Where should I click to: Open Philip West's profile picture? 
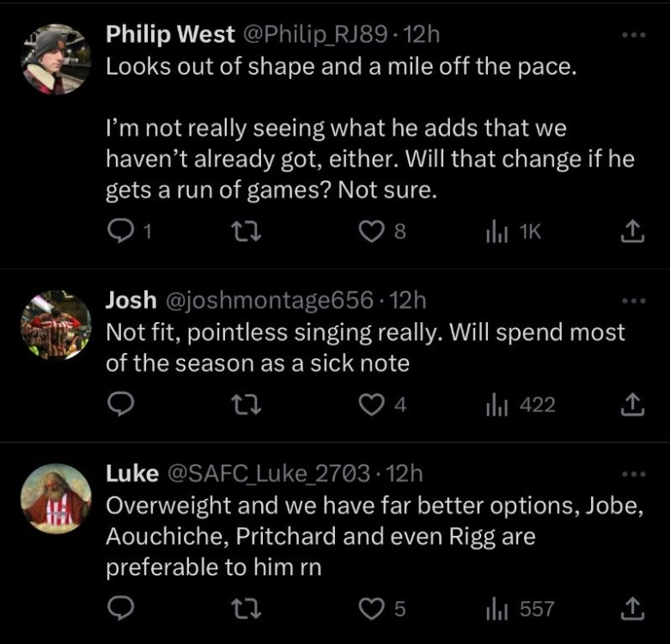(56, 58)
